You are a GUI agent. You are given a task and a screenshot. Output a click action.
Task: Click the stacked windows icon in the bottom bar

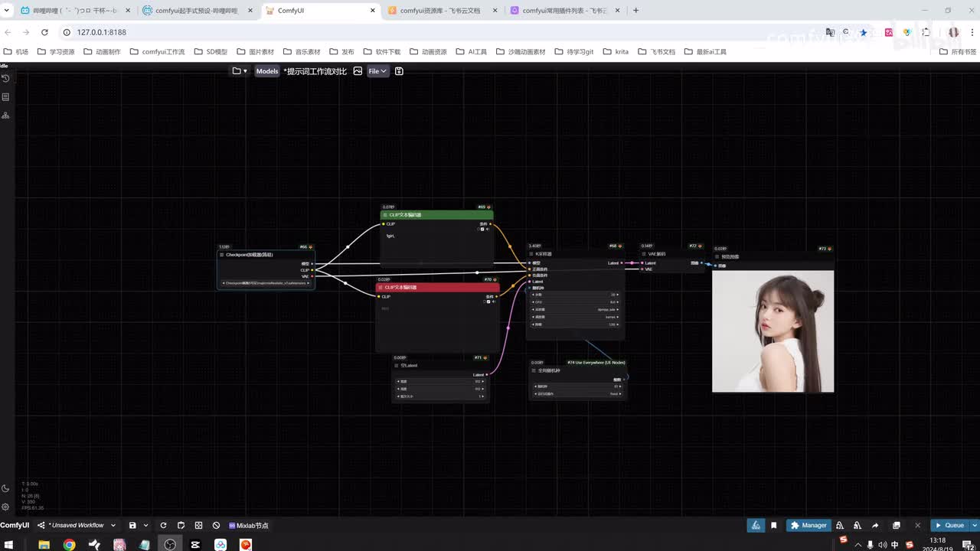(x=897, y=526)
